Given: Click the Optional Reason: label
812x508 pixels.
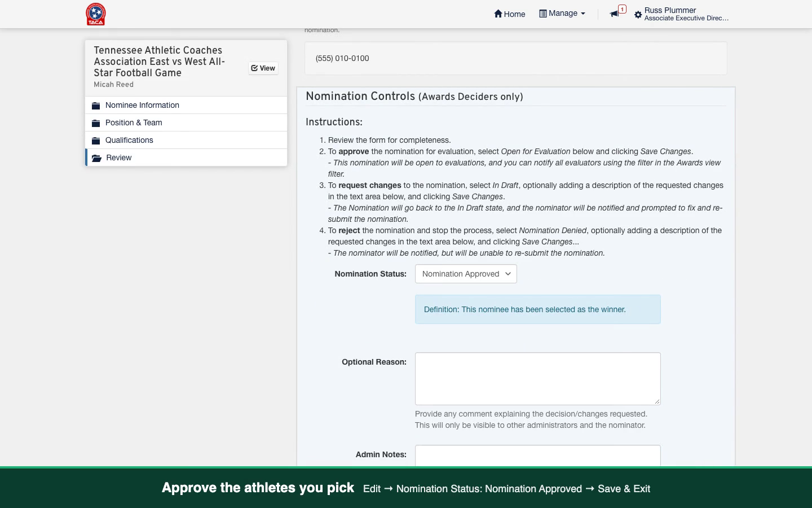Looking at the screenshot, I should click(x=374, y=362).
